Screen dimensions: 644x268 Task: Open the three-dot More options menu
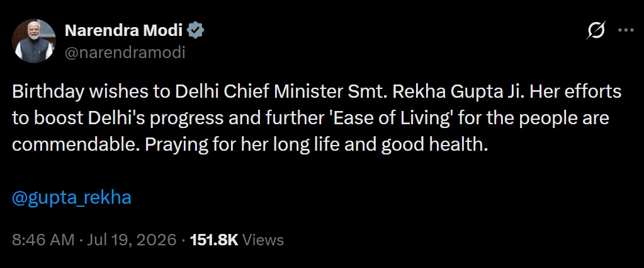point(626,30)
